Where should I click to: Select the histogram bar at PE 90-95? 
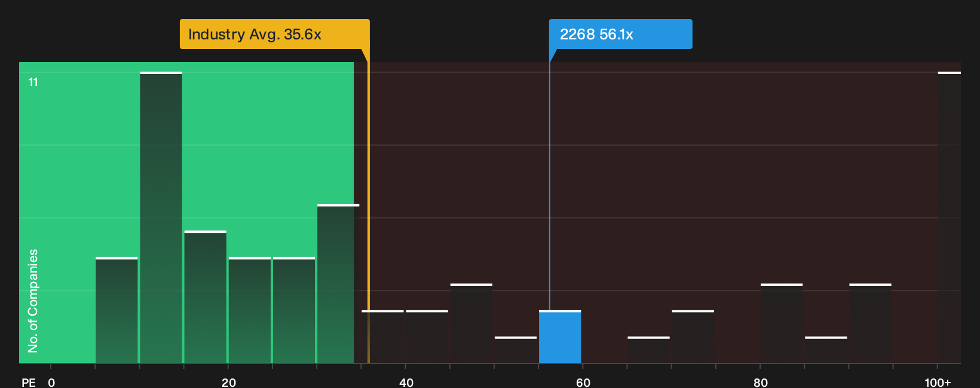(870, 324)
